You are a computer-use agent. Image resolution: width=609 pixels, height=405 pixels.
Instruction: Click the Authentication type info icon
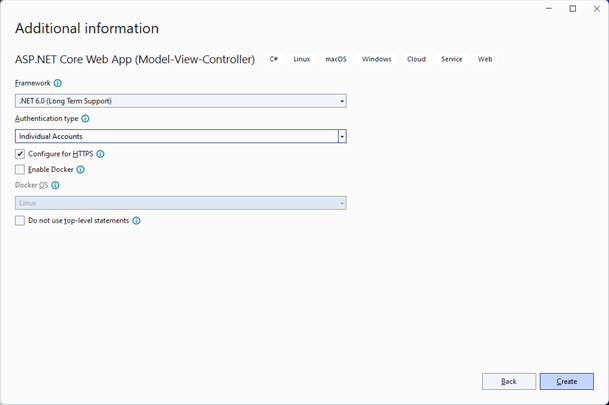click(85, 118)
